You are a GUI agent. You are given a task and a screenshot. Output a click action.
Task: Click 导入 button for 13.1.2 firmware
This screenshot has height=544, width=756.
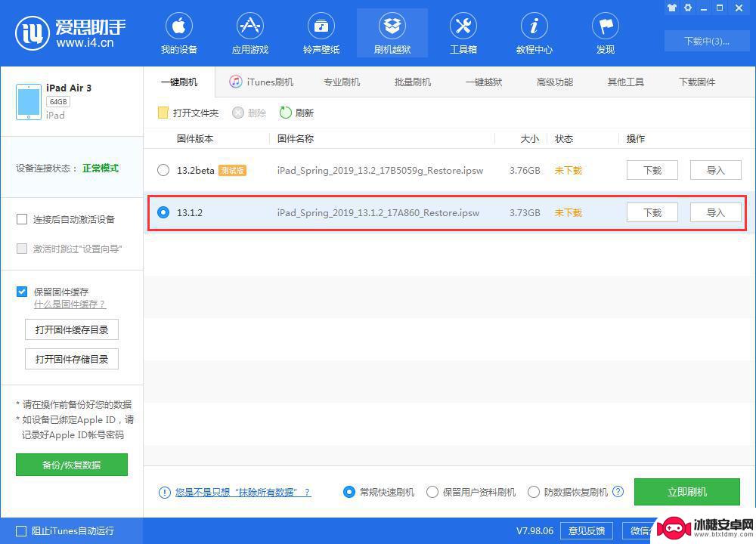tap(715, 212)
